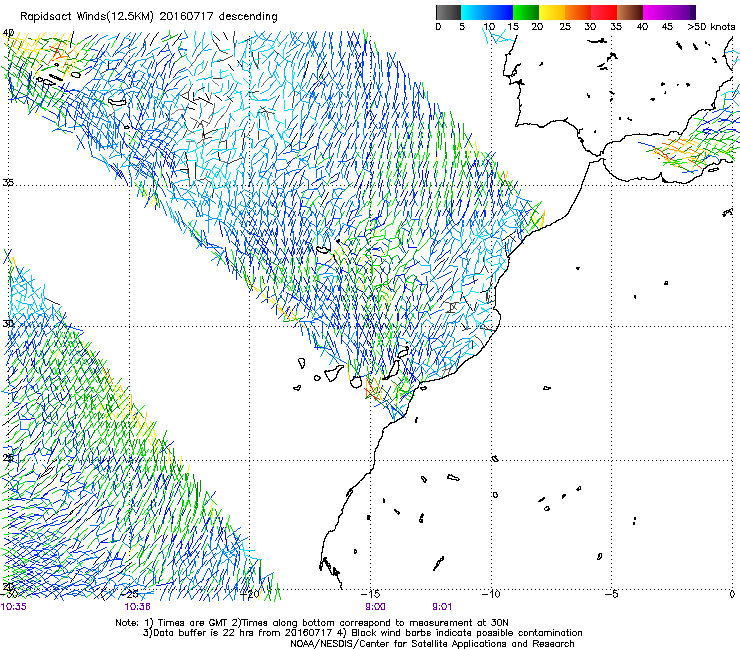Click the legend tick label '20'
Image resolution: width=740 pixels, height=650 pixels.
537,27
